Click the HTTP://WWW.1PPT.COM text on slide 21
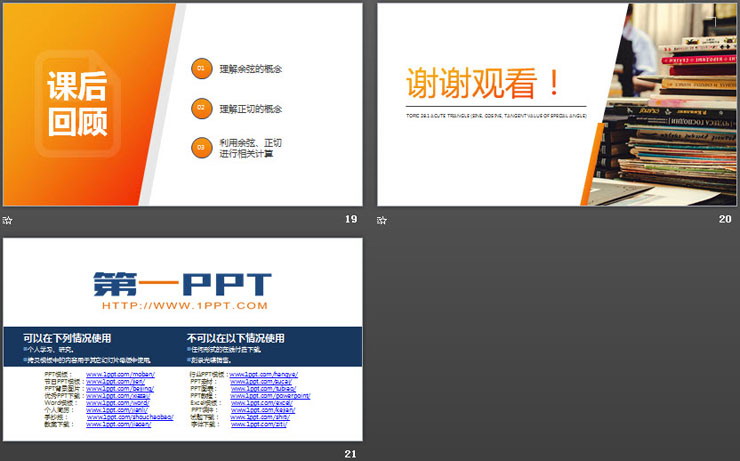 (185, 306)
